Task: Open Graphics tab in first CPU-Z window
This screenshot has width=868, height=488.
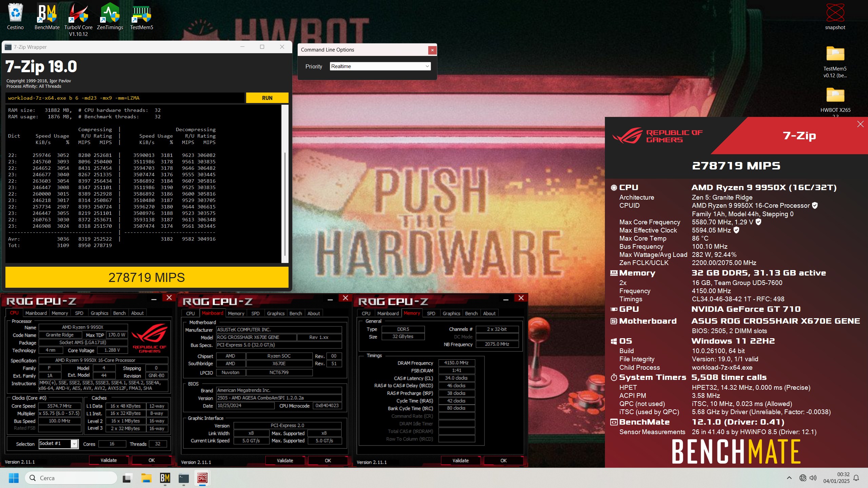Action: (x=99, y=313)
